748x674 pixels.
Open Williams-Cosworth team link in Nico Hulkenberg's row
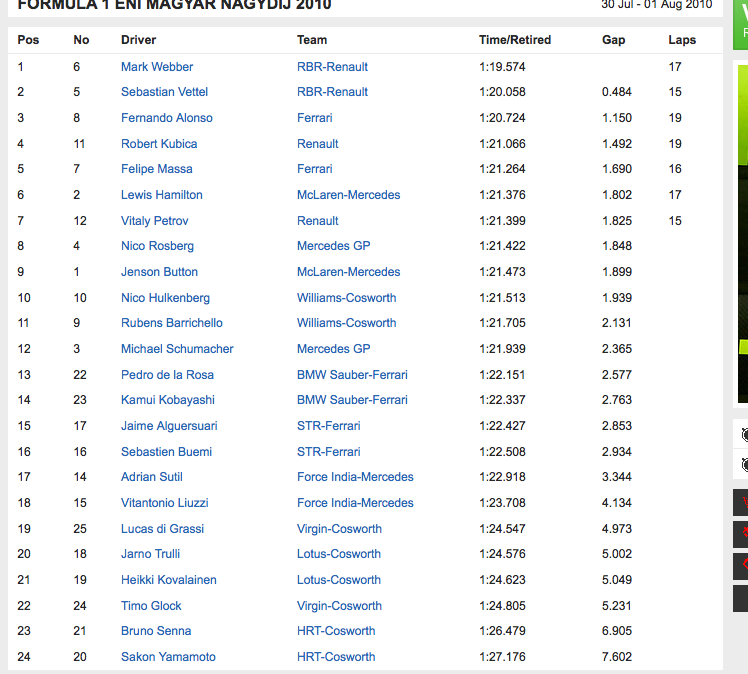click(x=346, y=298)
